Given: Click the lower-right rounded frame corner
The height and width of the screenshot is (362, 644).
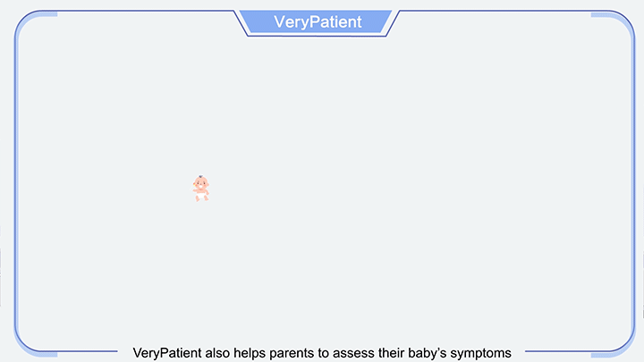Looking at the screenshot, I should (x=614, y=339).
